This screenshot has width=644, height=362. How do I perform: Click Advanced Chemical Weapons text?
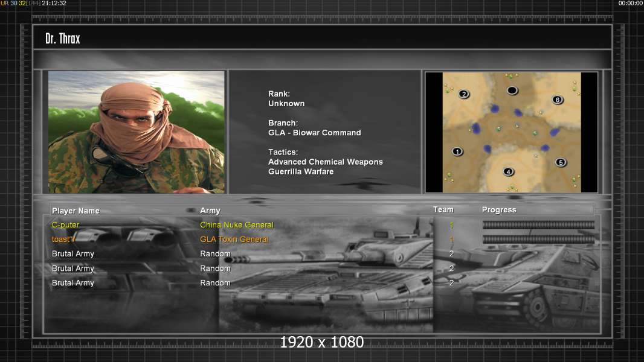click(x=325, y=162)
